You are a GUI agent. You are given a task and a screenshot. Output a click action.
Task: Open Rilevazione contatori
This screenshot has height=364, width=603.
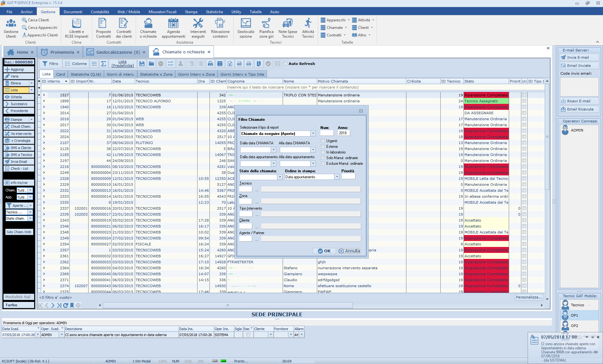point(220,28)
